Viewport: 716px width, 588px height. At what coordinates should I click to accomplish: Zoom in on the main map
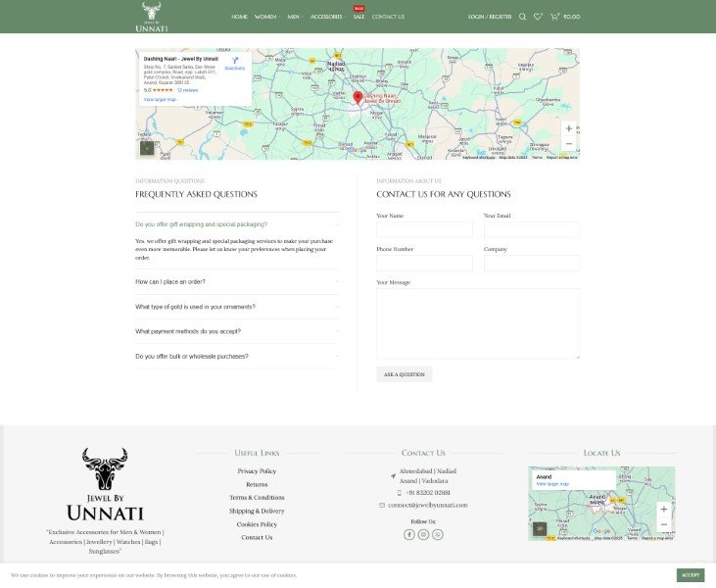[x=568, y=128]
